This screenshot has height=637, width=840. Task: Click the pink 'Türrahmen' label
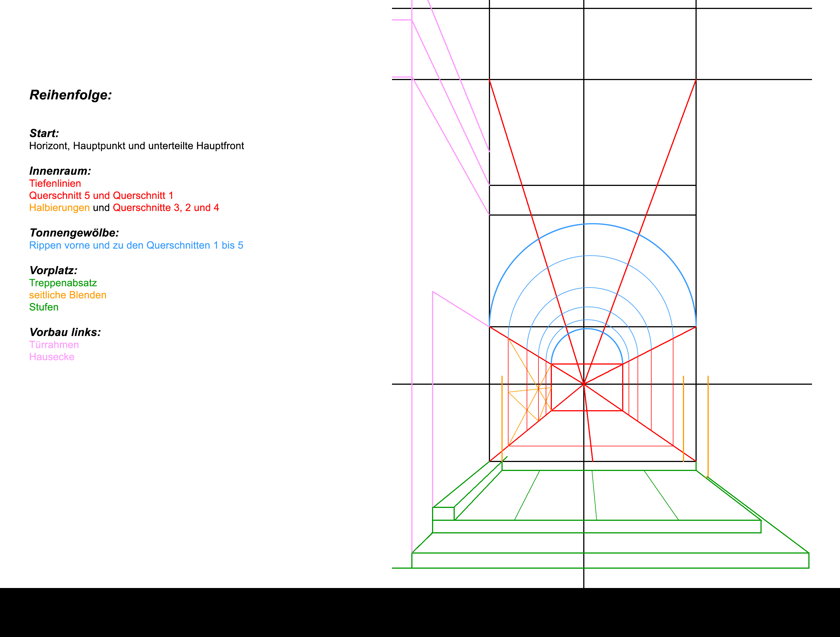(x=54, y=345)
